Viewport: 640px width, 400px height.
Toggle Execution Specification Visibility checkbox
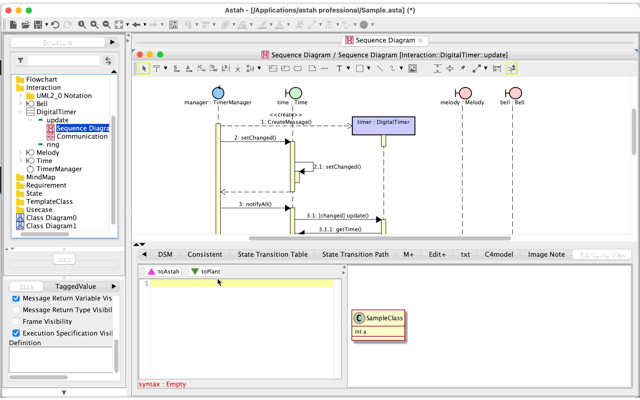point(16,334)
